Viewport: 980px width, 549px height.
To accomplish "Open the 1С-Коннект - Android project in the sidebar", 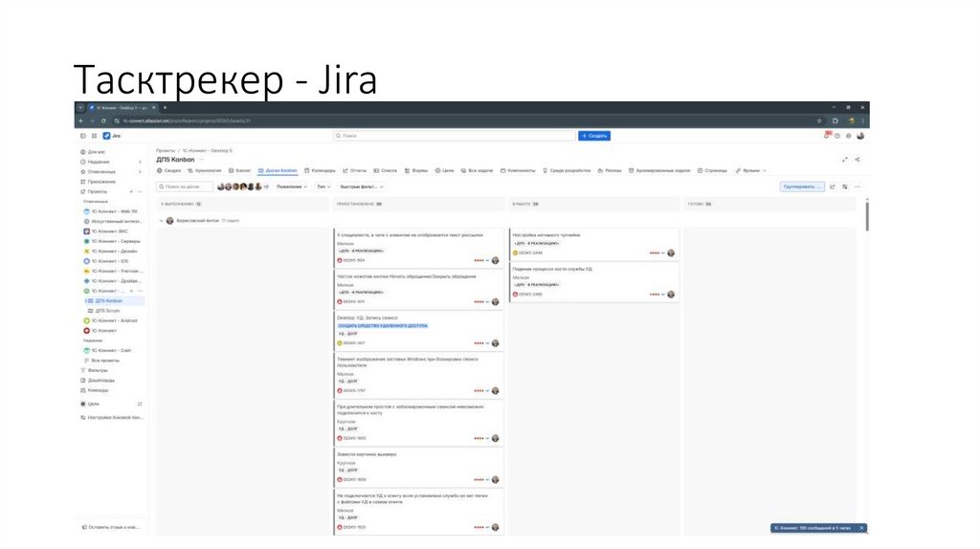I will click(110, 320).
